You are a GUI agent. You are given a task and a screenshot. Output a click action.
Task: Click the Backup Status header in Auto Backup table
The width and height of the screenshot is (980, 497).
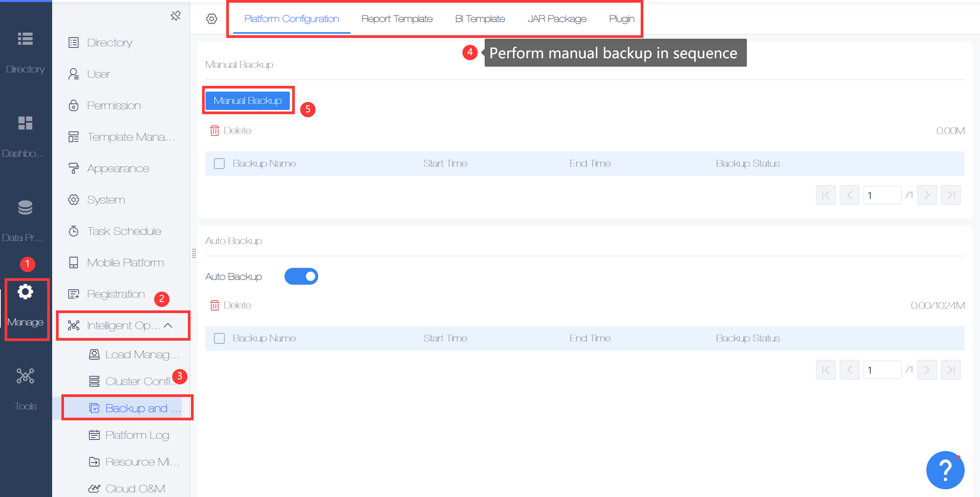point(748,338)
